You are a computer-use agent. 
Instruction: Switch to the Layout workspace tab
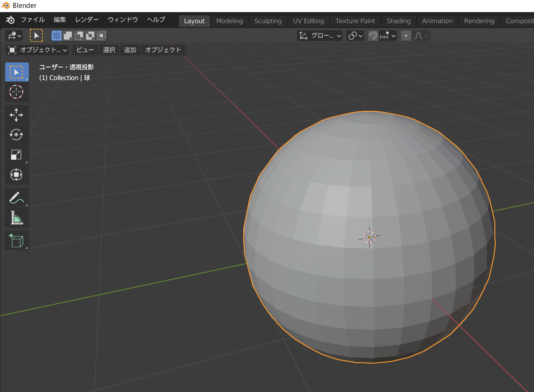point(194,21)
